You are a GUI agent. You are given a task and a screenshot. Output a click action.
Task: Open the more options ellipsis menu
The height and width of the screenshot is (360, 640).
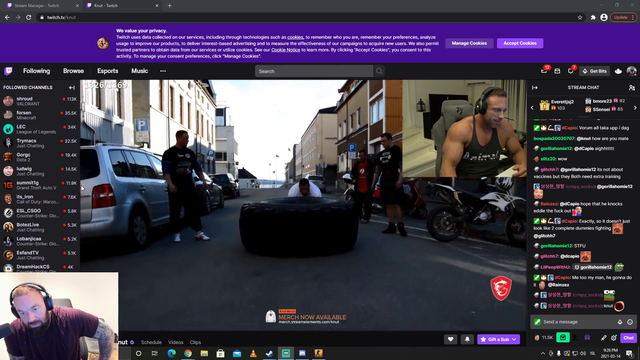click(163, 71)
